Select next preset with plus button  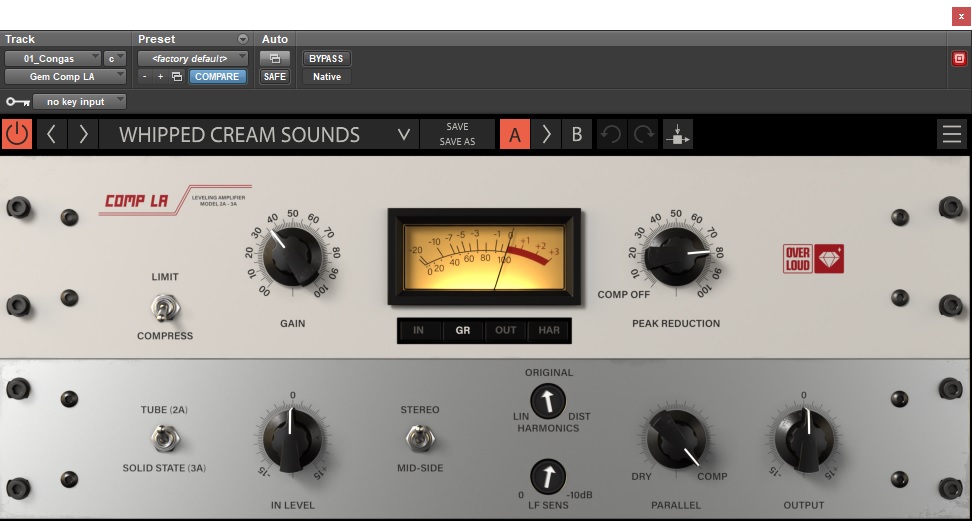[161, 77]
